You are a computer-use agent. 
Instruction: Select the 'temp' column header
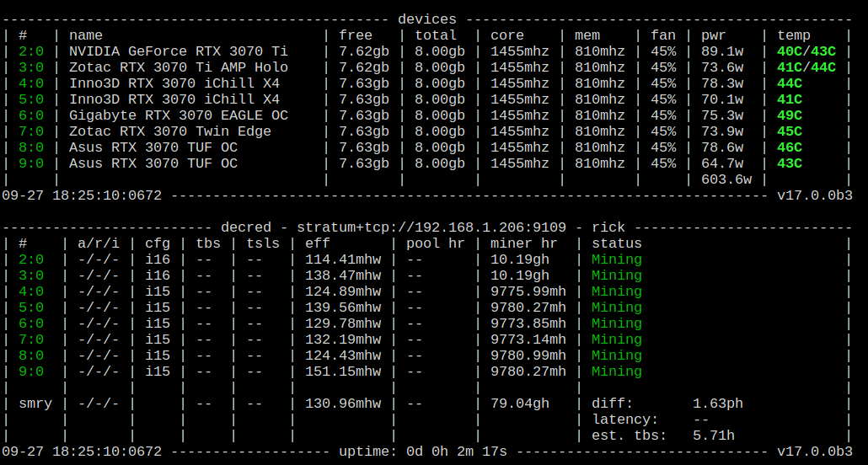pyautogui.click(x=794, y=35)
